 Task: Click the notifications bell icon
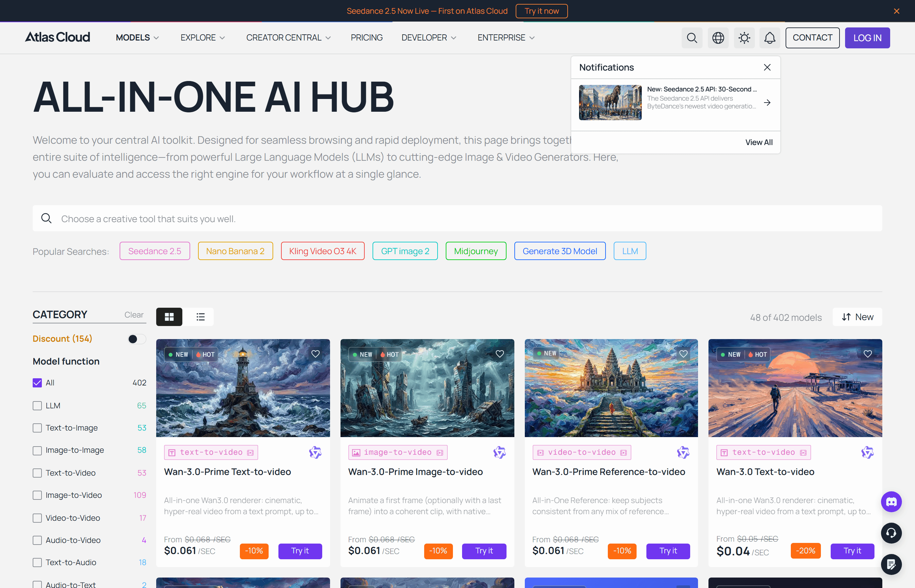[x=770, y=38]
